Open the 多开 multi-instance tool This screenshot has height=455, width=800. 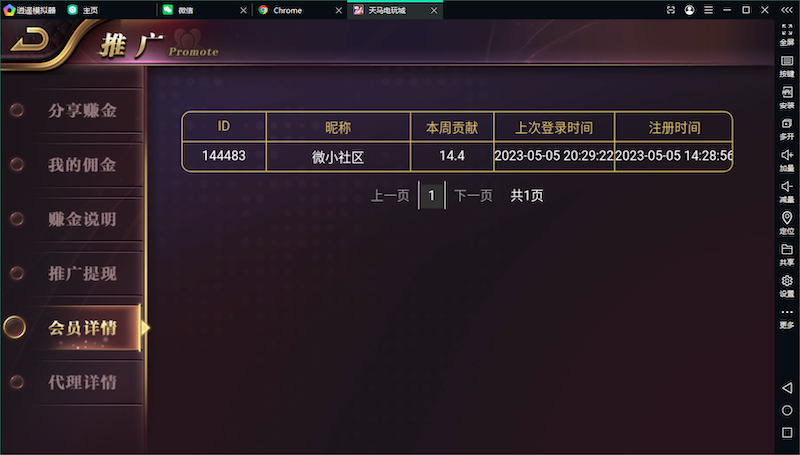pyautogui.click(x=787, y=127)
